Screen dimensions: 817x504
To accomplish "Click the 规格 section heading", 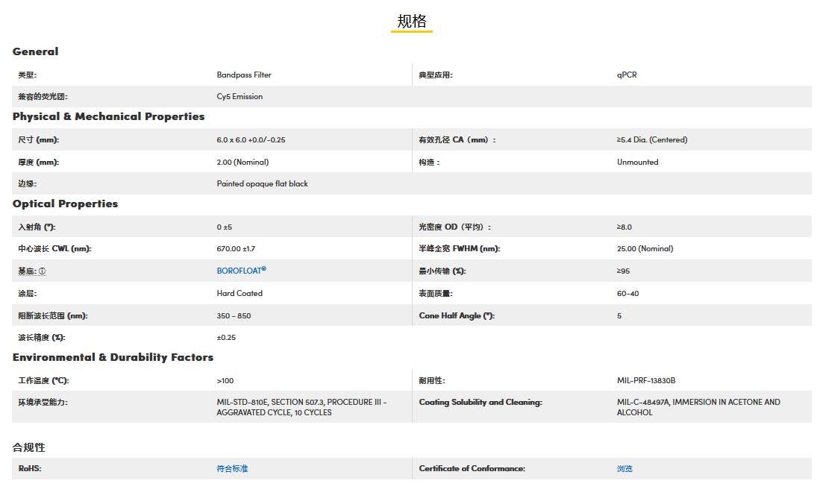I will pos(411,22).
